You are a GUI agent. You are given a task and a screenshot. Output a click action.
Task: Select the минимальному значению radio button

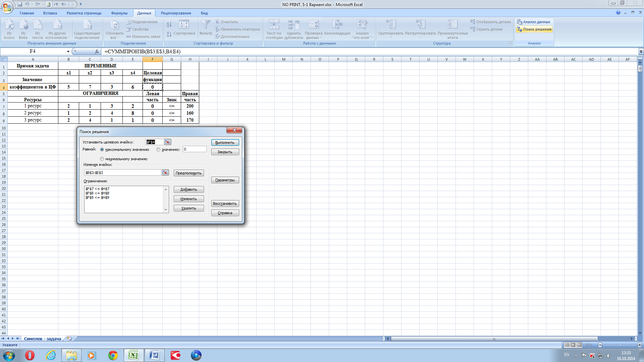click(x=102, y=159)
